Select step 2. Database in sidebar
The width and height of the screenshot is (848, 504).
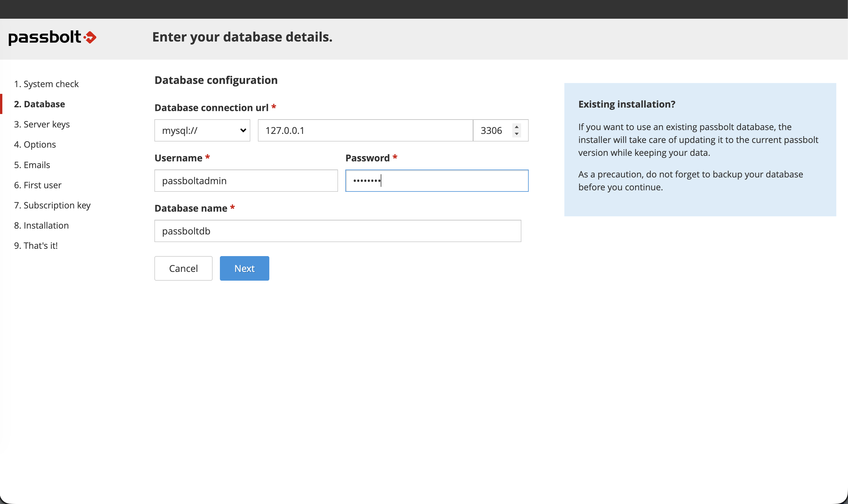pyautogui.click(x=39, y=104)
